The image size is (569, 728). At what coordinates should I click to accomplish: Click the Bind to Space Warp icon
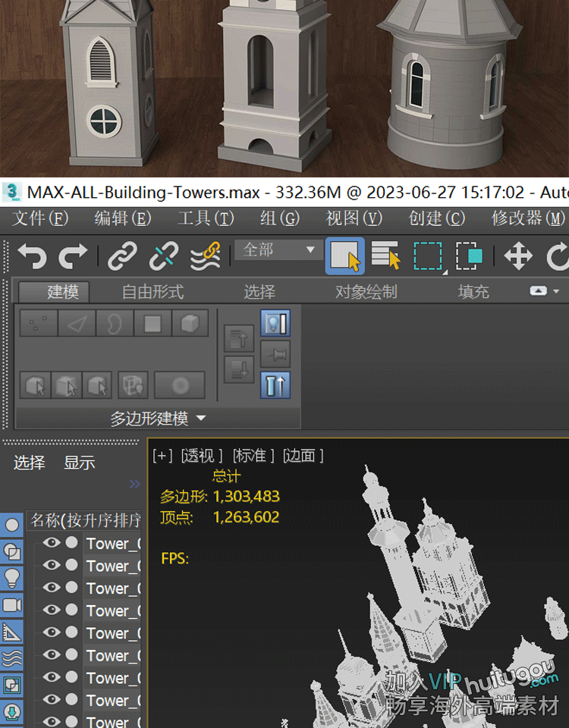point(205,256)
